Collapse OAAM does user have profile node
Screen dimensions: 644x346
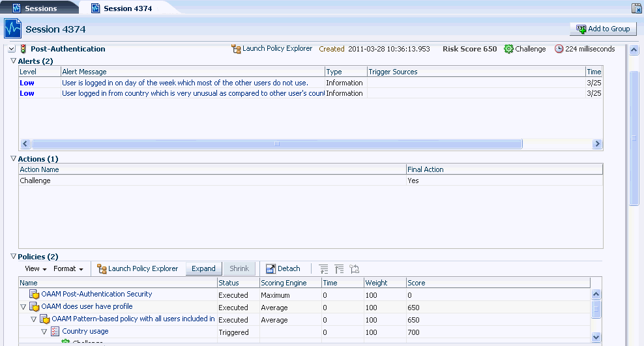(x=23, y=307)
